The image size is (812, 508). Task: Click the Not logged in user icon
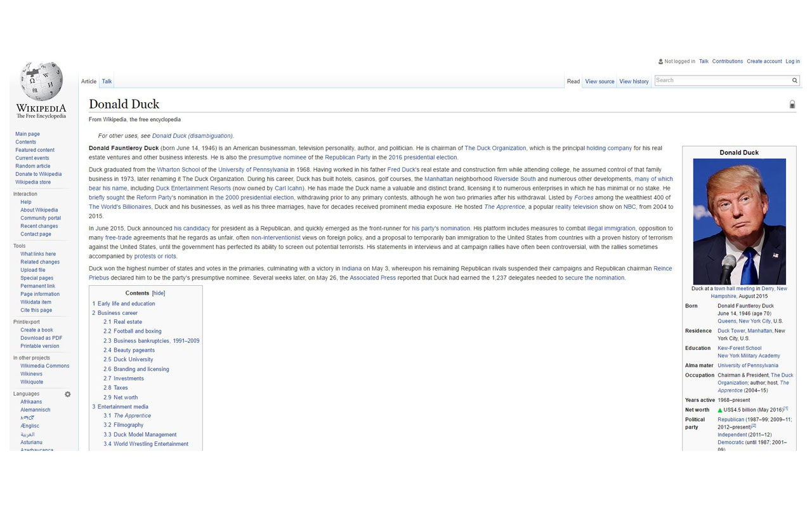[x=660, y=62]
